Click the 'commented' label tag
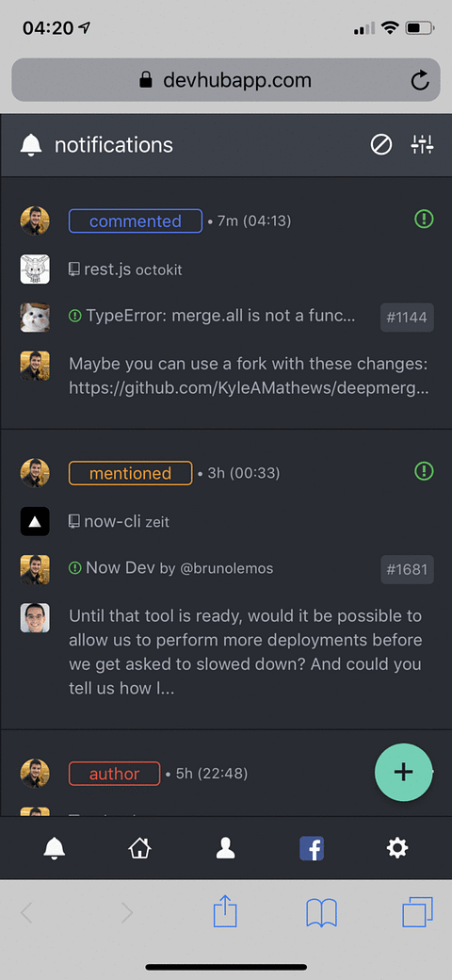Screen dimensions: 452x980 [x=136, y=221]
